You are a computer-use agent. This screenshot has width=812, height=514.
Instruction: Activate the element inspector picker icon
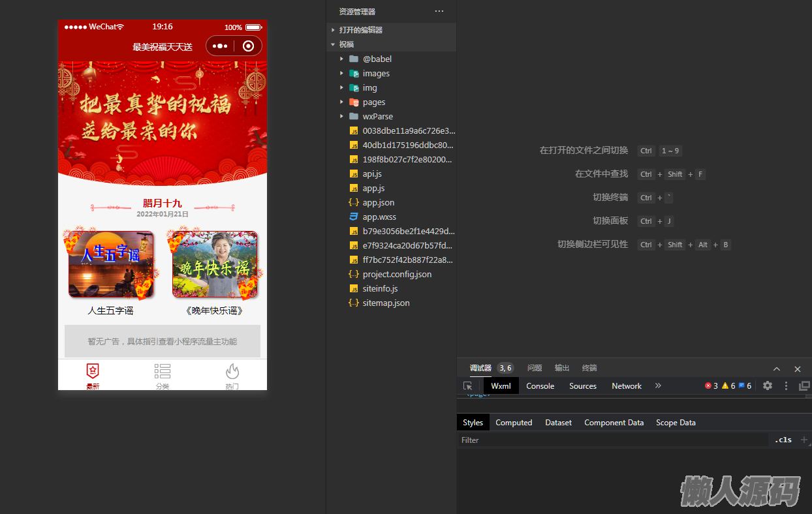pyautogui.click(x=467, y=386)
